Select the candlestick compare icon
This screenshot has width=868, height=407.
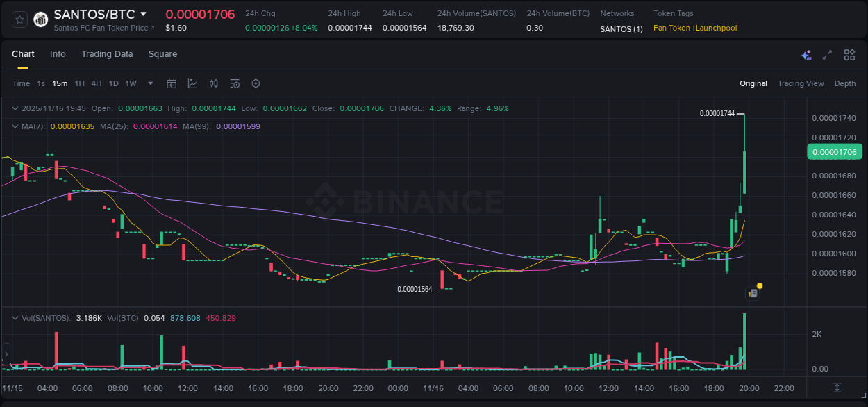coord(213,83)
